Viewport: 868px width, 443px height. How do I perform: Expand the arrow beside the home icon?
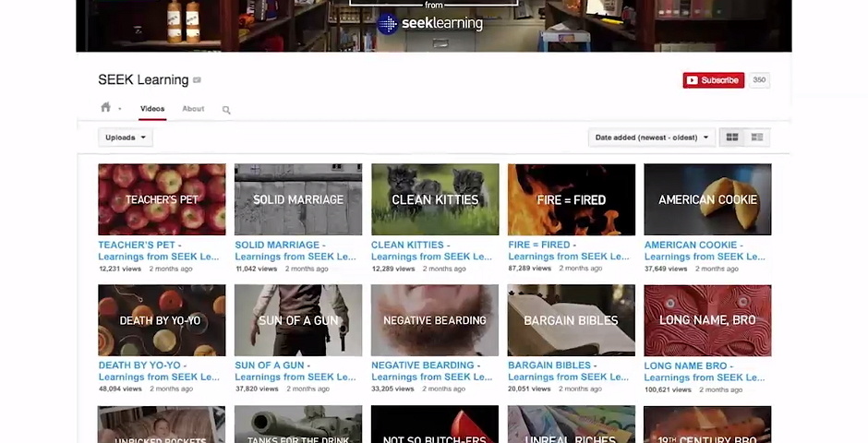coord(119,109)
